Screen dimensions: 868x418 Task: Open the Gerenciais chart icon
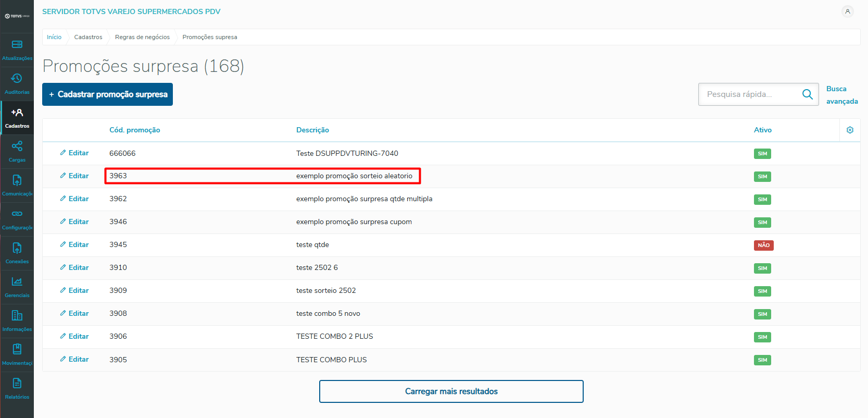[x=17, y=282]
